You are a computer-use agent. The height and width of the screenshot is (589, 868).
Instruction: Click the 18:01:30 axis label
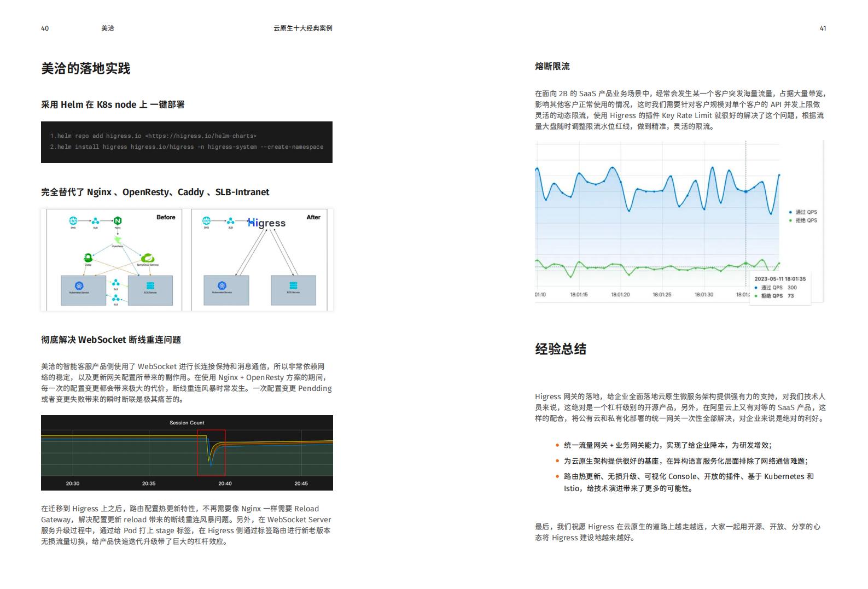(704, 295)
